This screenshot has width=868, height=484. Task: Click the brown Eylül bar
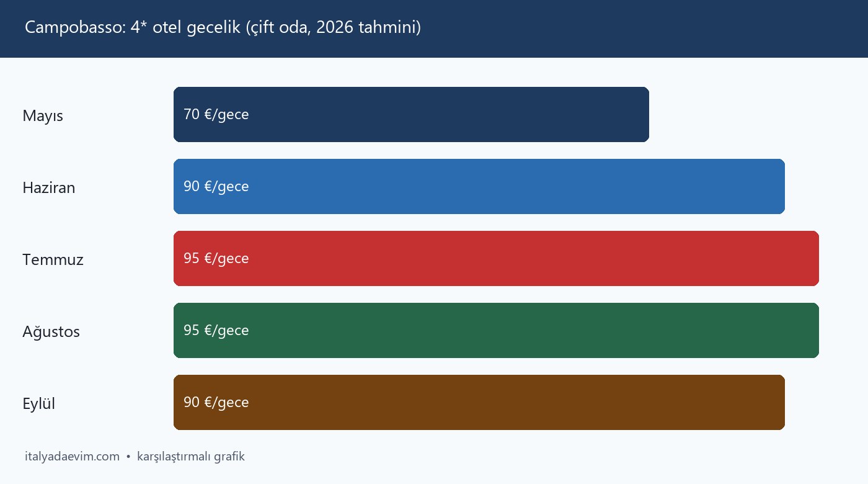[479, 402]
